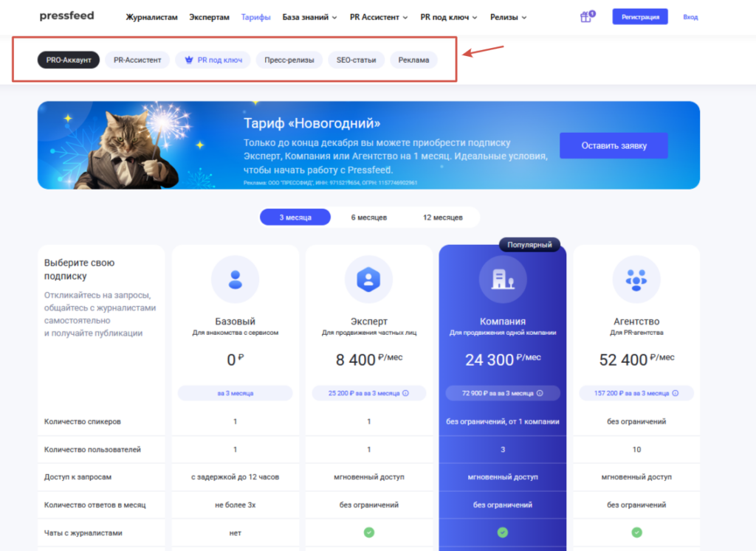Click 'не более 3х' cell

(236, 505)
